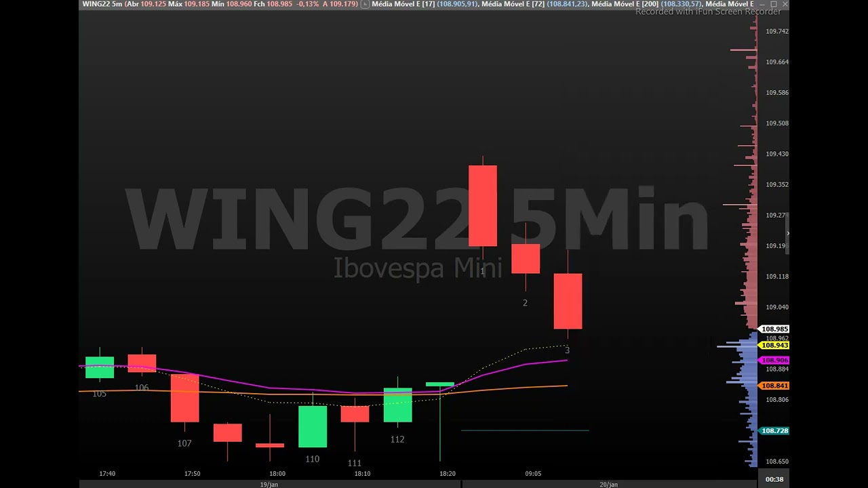Expand the side panel arrow on price axis

(787, 234)
